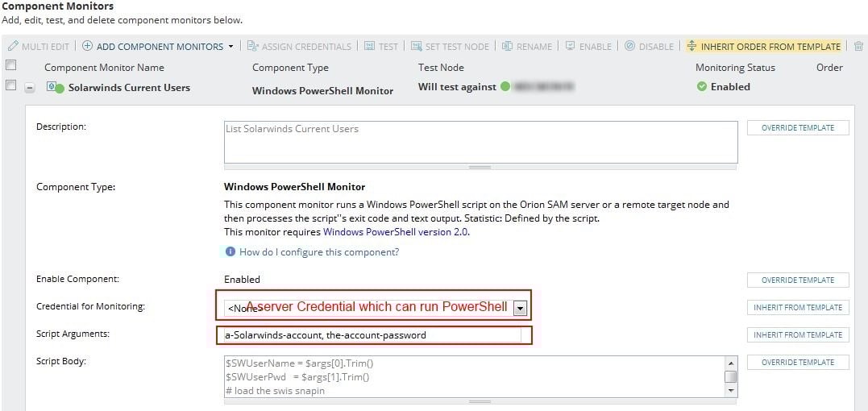
Task: Click the Windows PowerShell Monitor type text
Action: (x=322, y=91)
